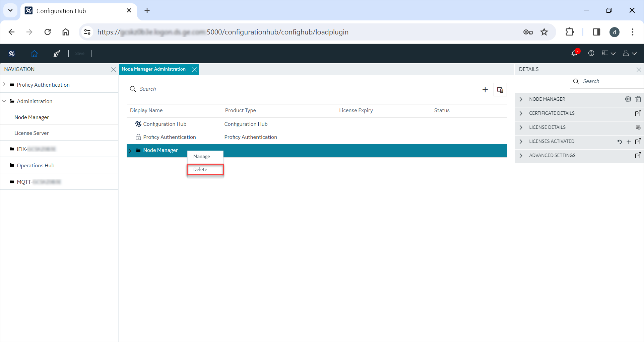Viewport: 644px width, 342px height.
Task: Sort by Status column header
Action: [442, 110]
